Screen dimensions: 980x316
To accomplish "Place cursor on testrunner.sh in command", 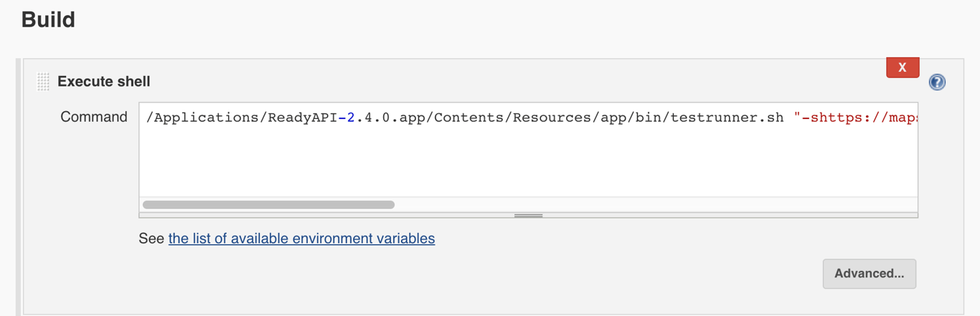I will 727,118.
